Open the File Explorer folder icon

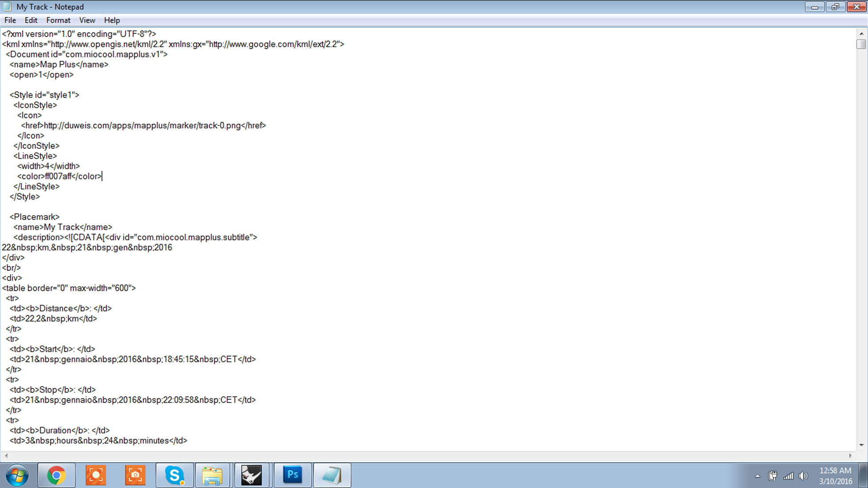pos(212,475)
